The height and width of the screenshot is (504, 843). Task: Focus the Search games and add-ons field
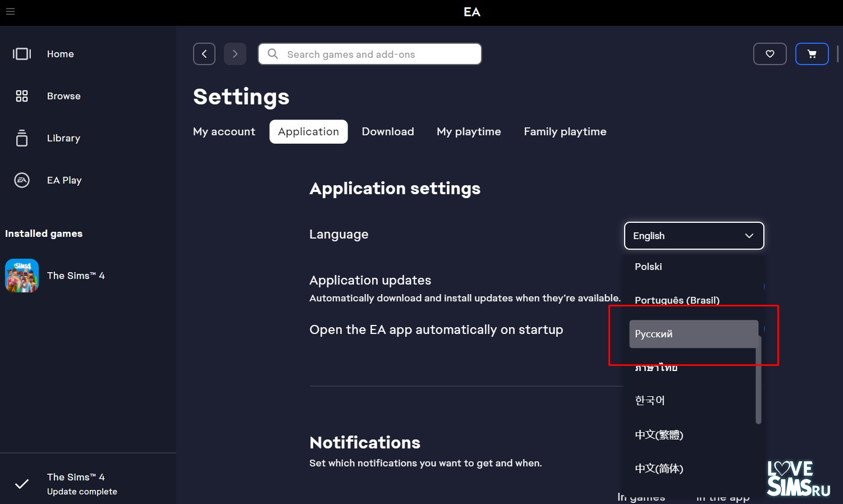(x=370, y=54)
